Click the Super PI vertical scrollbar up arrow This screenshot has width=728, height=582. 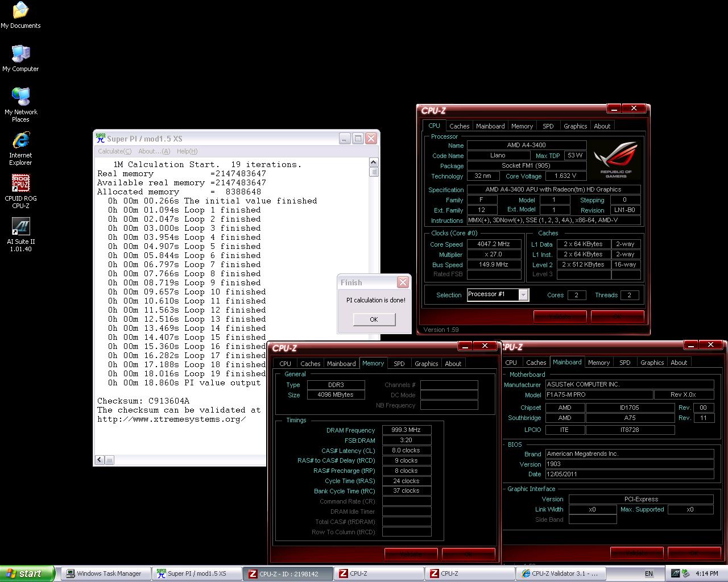click(x=374, y=163)
